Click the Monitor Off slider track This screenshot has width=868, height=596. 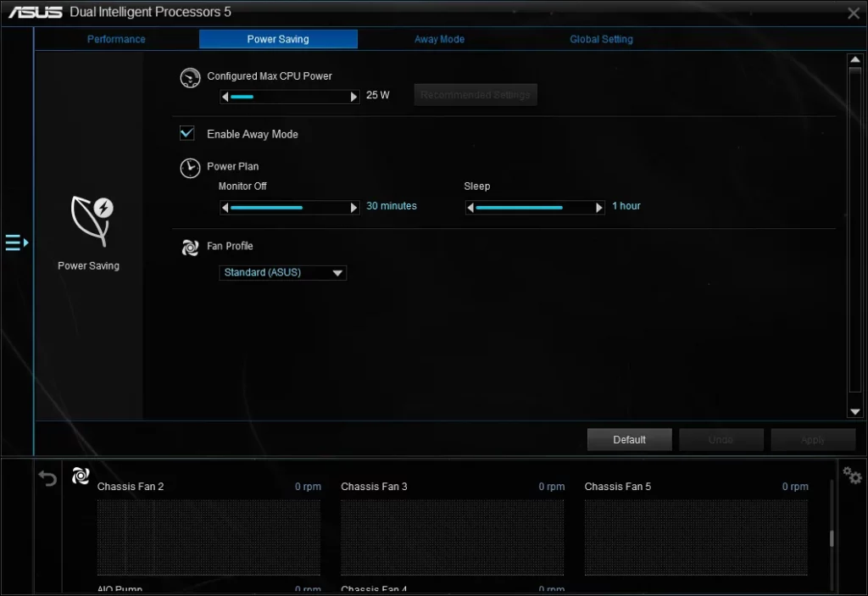290,208
